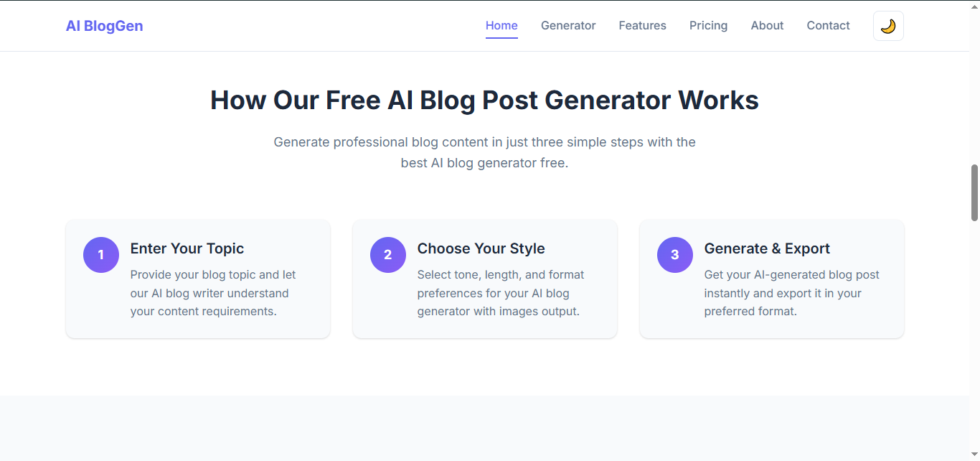This screenshot has height=461, width=980.
Task: Select the Generate & Export card heading
Action: click(x=767, y=248)
